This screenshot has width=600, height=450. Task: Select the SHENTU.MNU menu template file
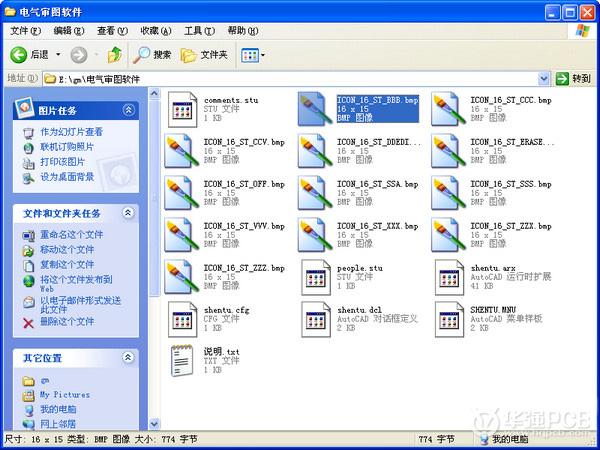(x=450, y=318)
